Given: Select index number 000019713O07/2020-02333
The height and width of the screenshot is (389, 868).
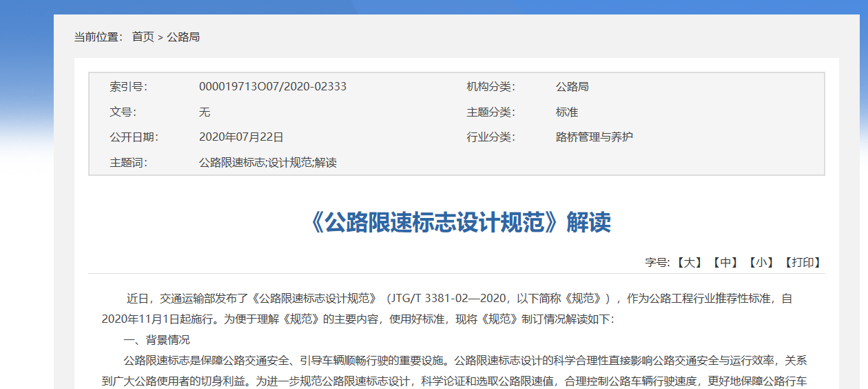Looking at the screenshot, I should point(273,86).
